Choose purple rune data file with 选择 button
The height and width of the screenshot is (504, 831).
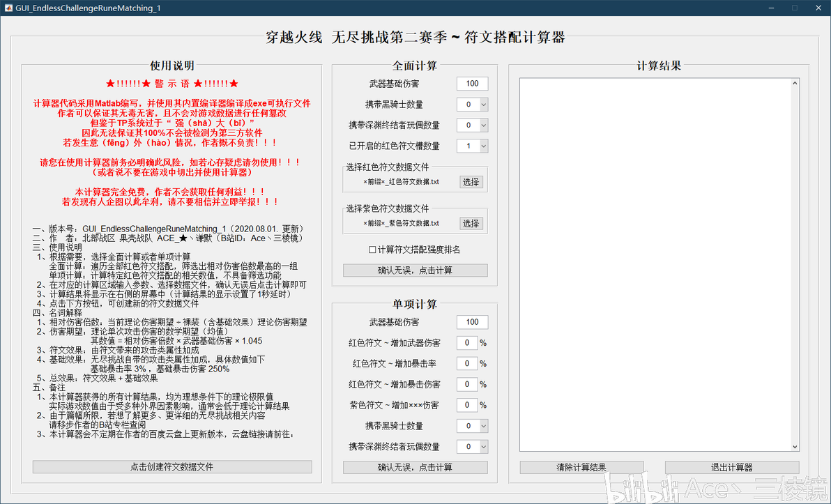click(471, 223)
